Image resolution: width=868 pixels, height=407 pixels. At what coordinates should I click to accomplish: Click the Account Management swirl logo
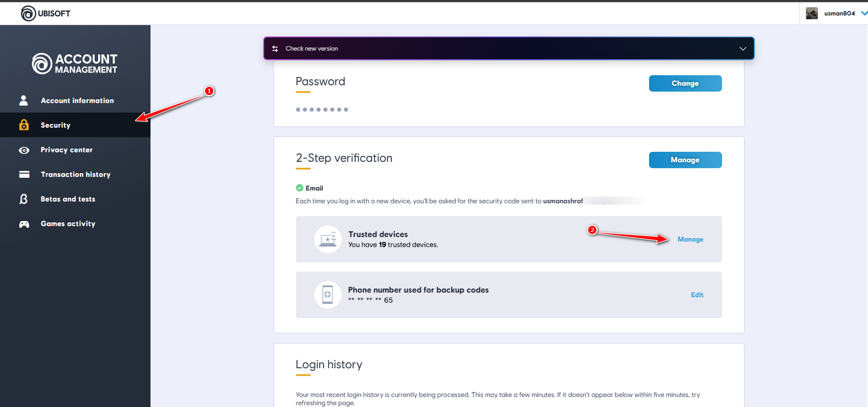(42, 63)
